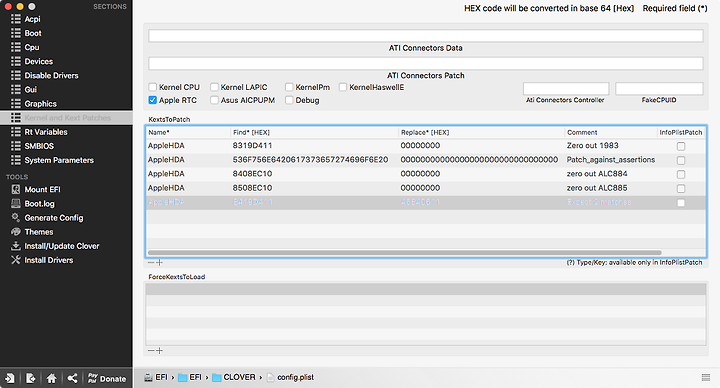Click the FakeCPUID input field
The image size is (720, 388).
pyautogui.click(x=659, y=89)
